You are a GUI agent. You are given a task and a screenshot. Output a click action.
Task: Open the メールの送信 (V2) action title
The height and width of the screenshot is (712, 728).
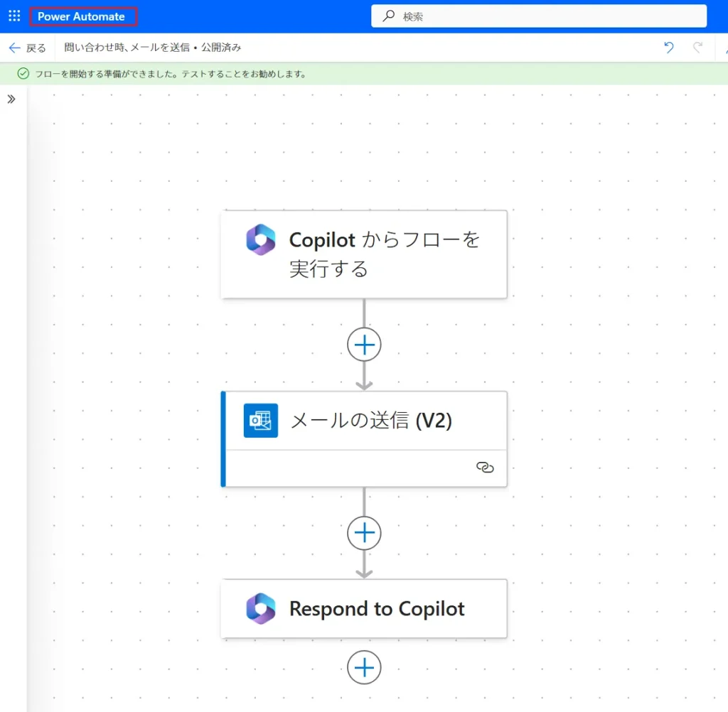click(370, 421)
